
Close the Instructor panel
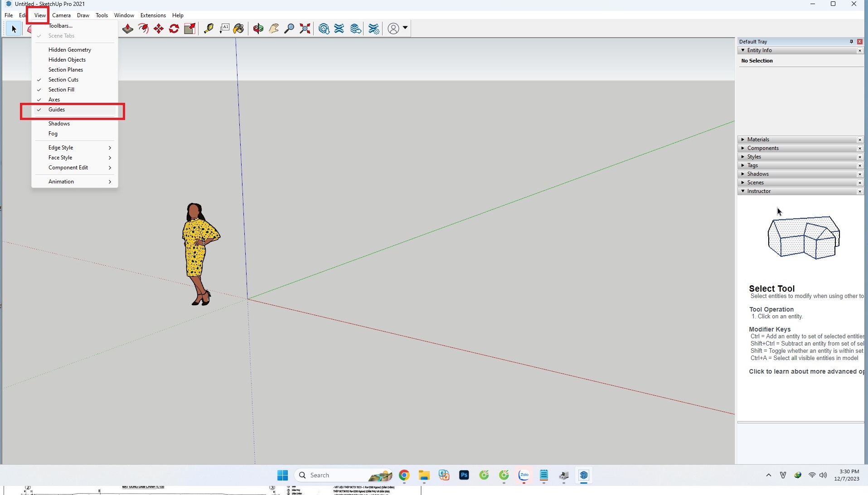859,191
